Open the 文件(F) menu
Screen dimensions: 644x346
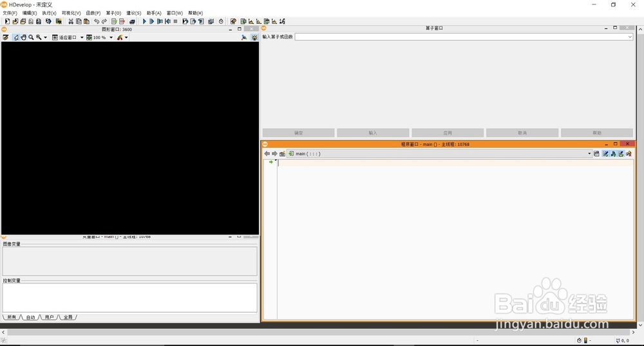[x=10, y=13]
